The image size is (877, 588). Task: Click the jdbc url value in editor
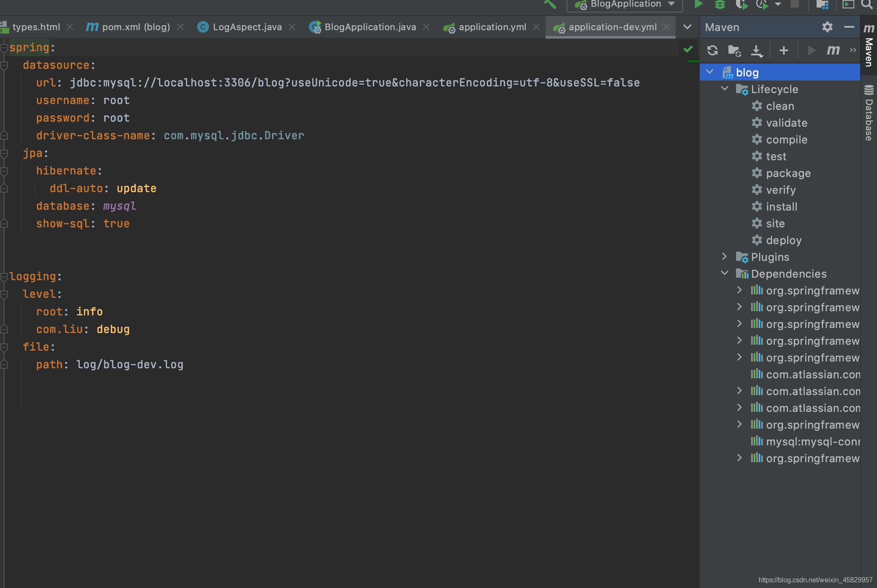(355, 83)
